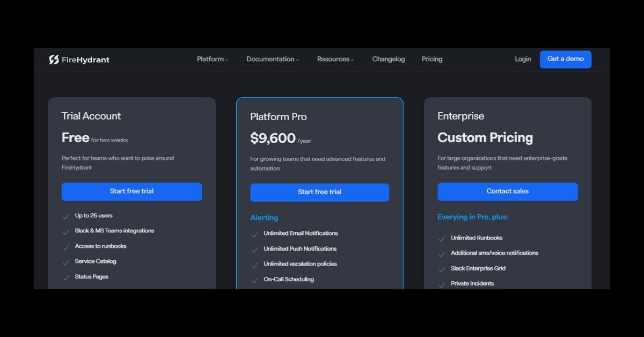Select the Enterprise plan title

pyautogui.click(x=460, y=116)
